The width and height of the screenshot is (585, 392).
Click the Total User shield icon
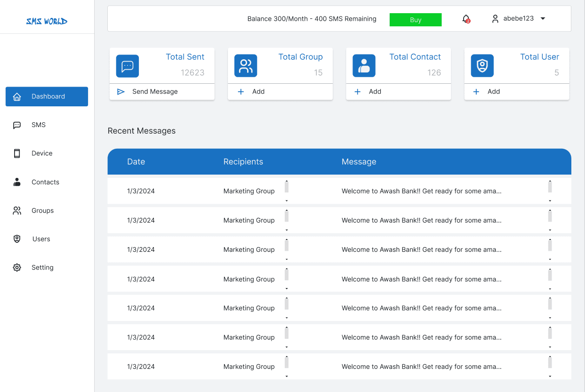[482, 66]
